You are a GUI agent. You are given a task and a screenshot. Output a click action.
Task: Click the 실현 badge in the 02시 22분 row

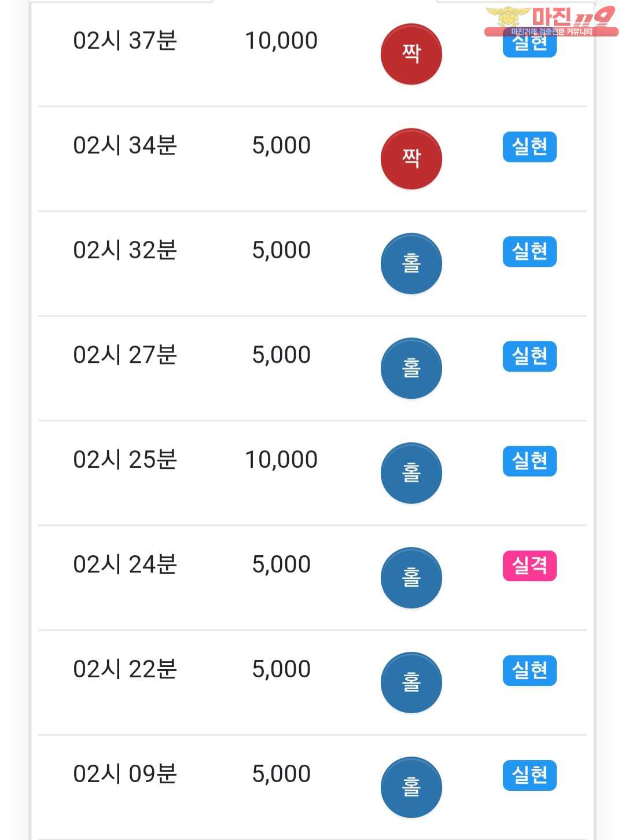(530, 670)
